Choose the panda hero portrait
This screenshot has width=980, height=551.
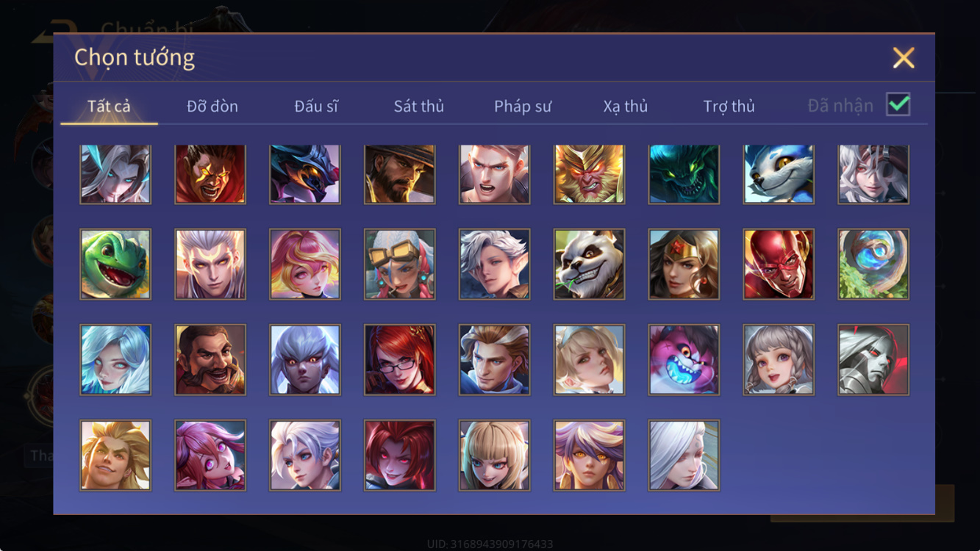(590, 264)
